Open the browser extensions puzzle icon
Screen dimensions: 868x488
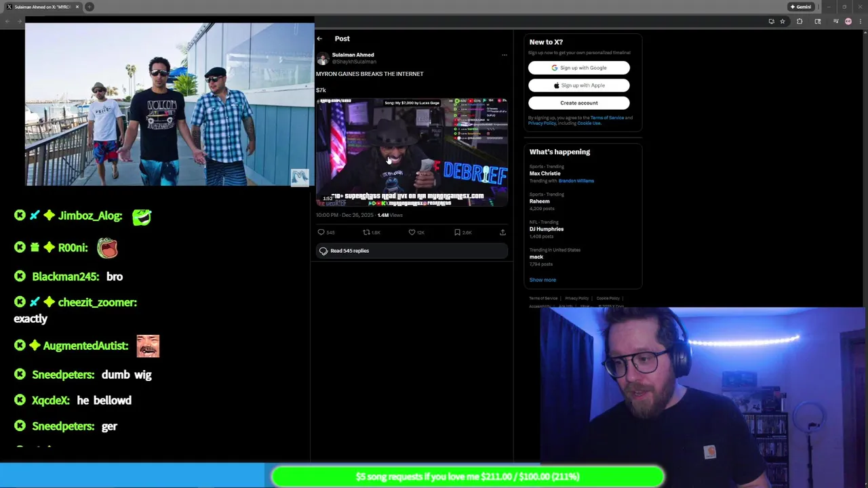click(800, 22)
